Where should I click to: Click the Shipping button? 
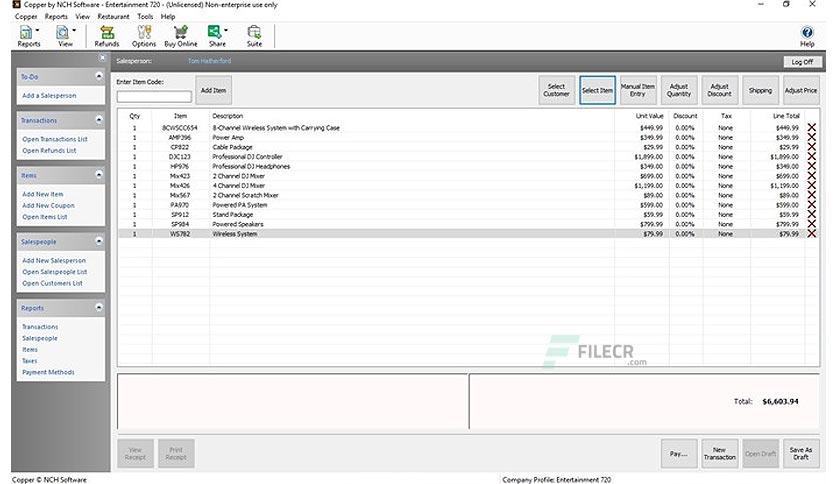coord(760,90)
